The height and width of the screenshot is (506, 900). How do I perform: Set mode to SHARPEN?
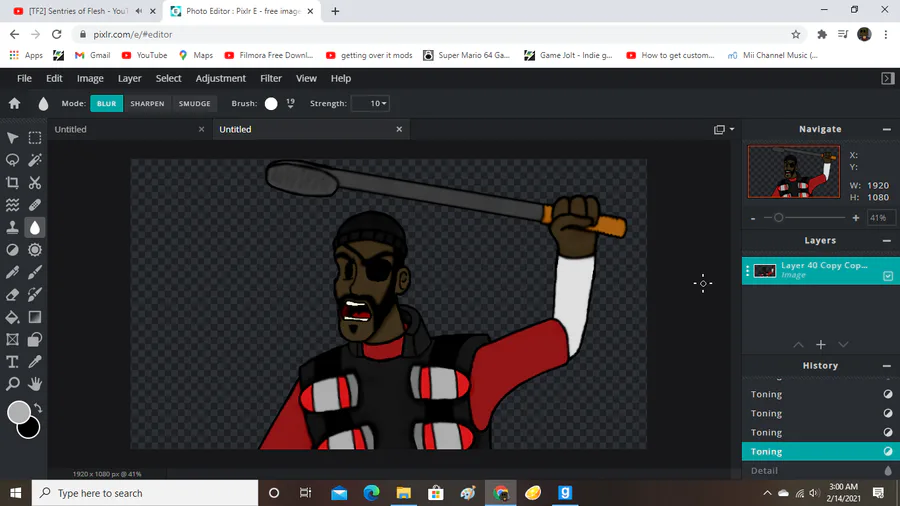(147, 103)
